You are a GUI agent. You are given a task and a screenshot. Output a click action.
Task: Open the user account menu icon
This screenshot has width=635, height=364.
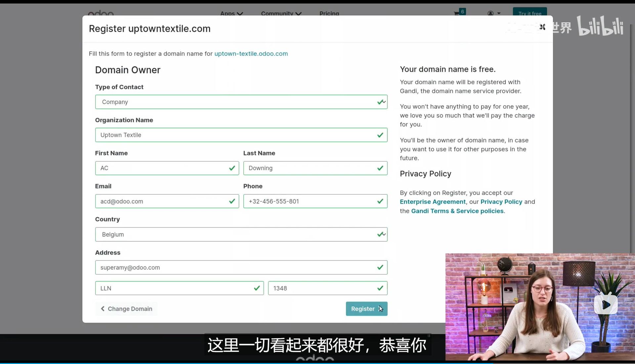tap(494, 13)
